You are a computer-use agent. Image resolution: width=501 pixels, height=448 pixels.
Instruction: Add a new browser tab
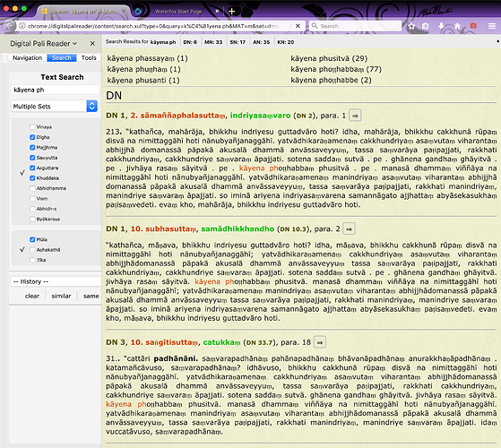(x=231, y=12)
